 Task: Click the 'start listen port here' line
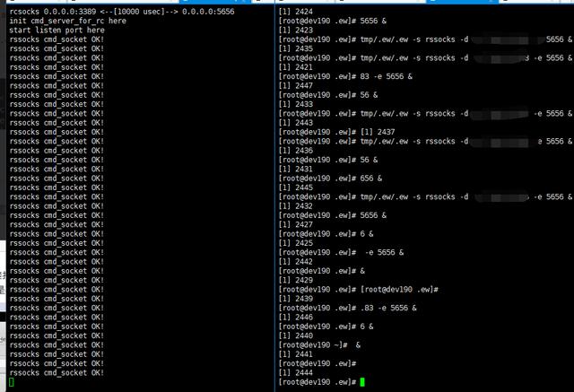57,30
